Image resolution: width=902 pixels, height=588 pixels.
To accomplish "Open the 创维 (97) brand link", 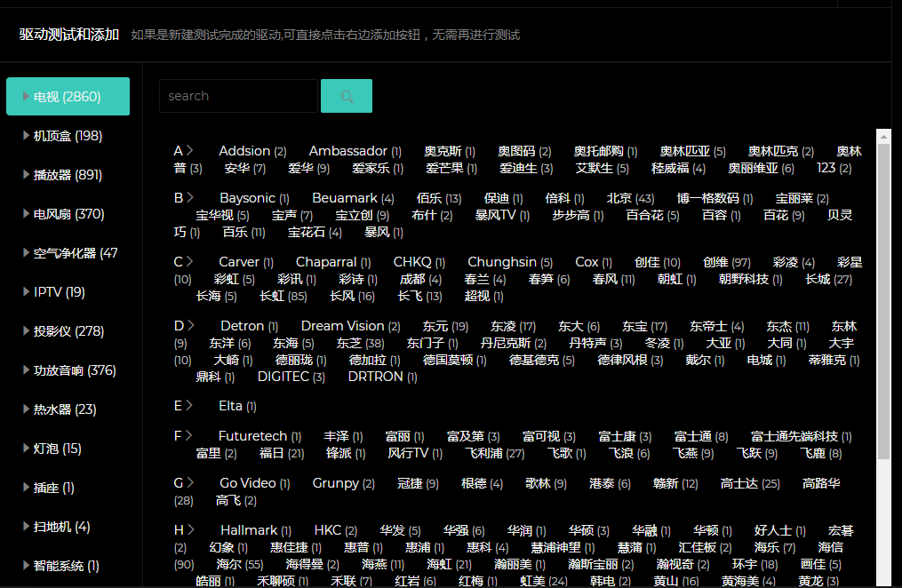I will coord(726,262).
